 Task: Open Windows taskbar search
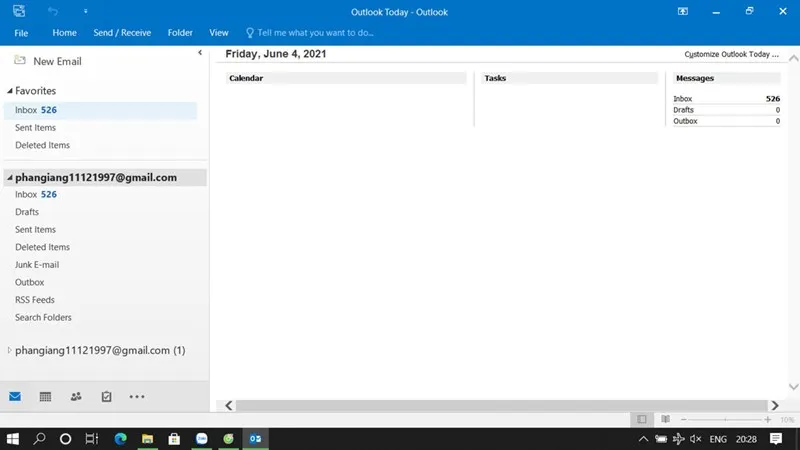tap(39, 439)
